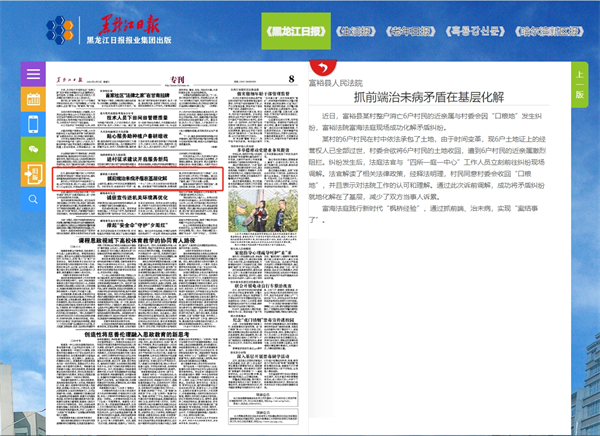Open the purple hamburger menu icon
600x436 pixels.
pyautogui.click(x=34, y=75)
